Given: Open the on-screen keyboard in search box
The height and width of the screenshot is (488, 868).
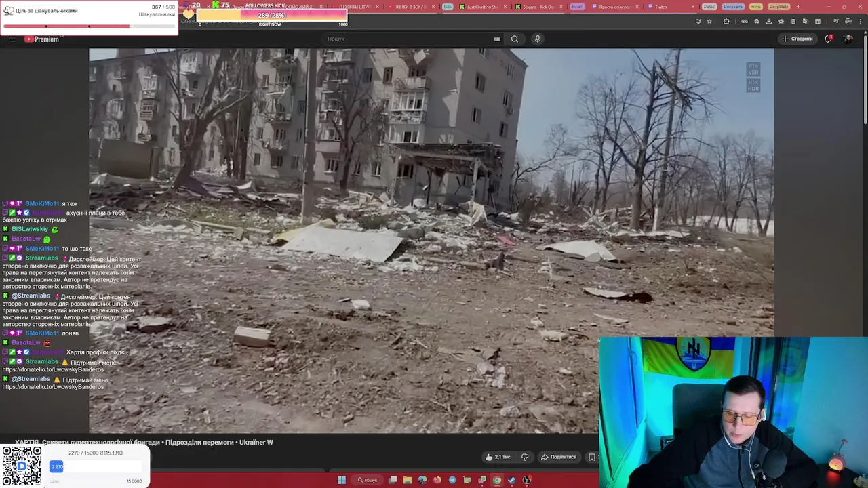Looking at the screenshot, I should pyautogui.click(x=497, y=39).
